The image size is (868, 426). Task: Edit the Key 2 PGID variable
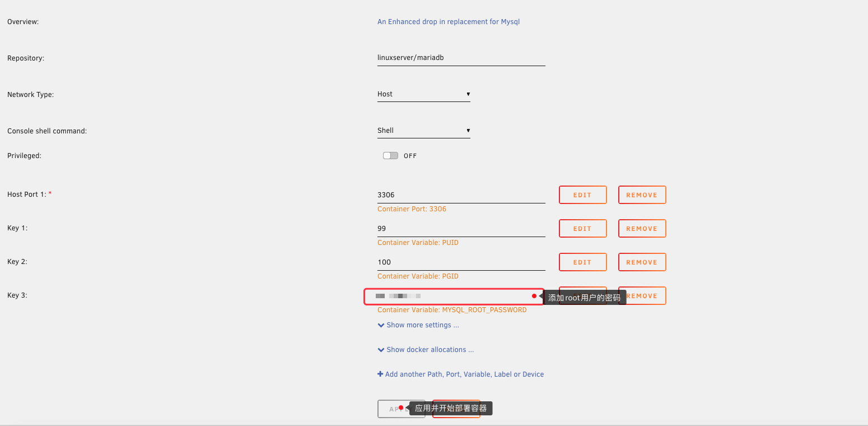583,262
